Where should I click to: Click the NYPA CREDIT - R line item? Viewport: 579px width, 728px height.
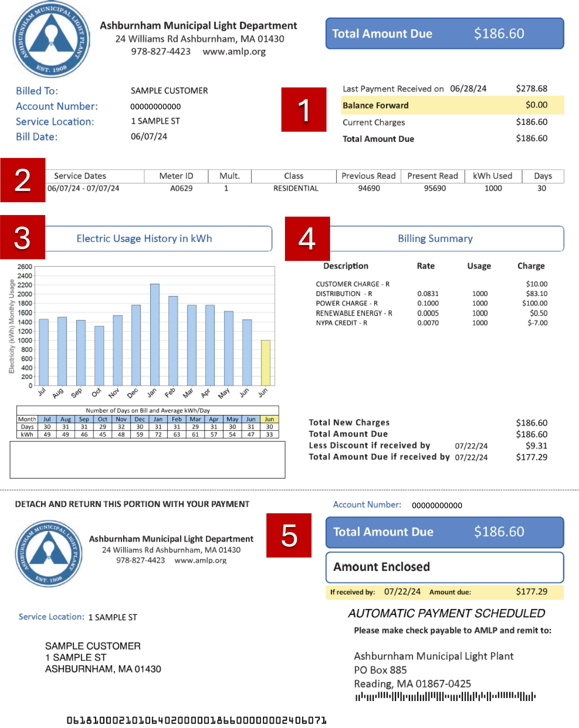coord(341,323)
